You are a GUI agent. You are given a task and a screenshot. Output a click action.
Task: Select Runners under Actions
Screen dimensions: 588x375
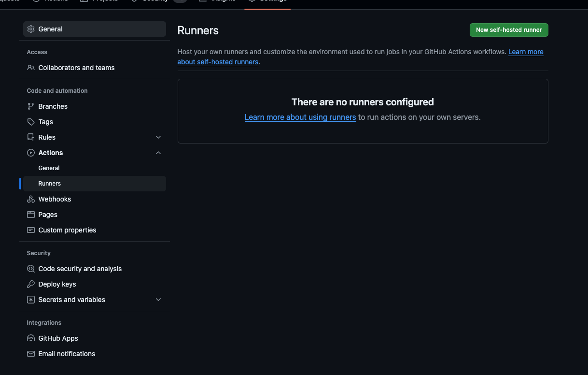pyautogui.click(x=95, y=184)
